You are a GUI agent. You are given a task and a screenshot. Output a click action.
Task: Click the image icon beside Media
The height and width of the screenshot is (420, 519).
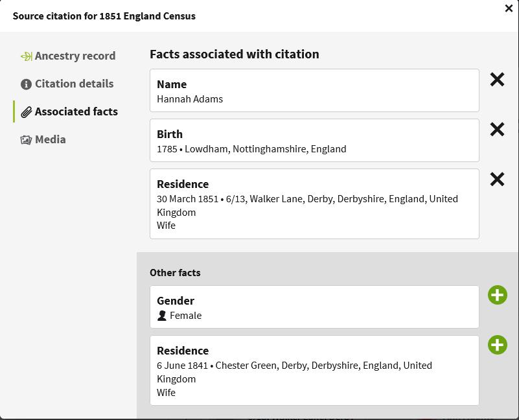(26, 140)
